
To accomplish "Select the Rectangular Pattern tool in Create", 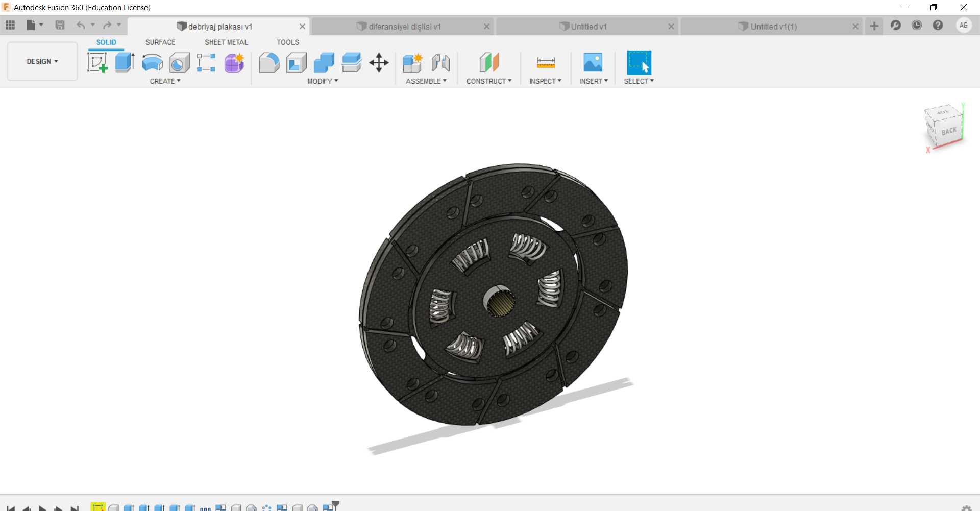I will coord(206,63).
